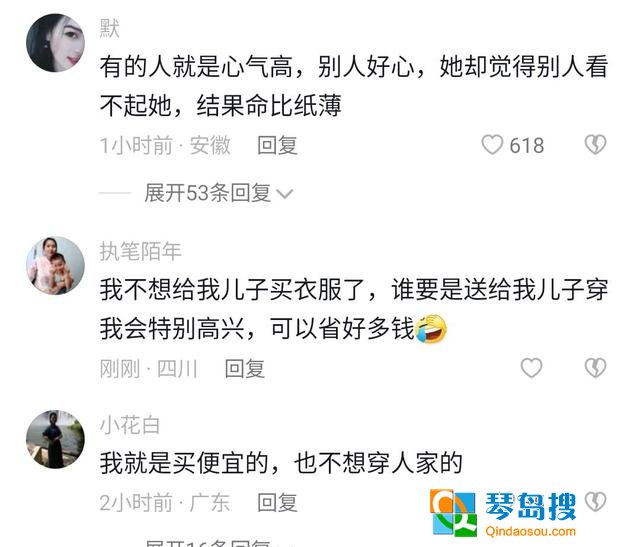Screen dimensions: 640x547
Task: Dislike 小花白's comment with broken heart icon
Action: point(596,502)
